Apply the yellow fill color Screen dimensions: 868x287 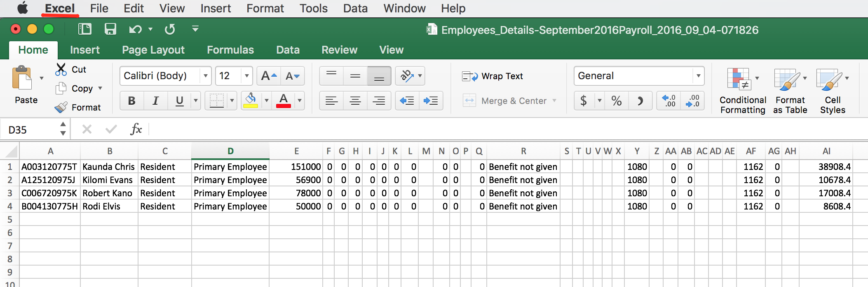click(251, 101)
